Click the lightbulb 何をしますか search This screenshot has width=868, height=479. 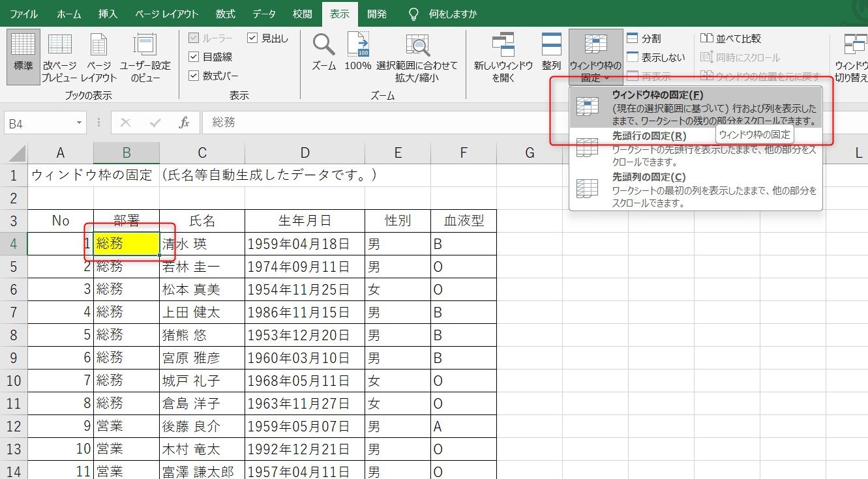(x=443, y=14)
